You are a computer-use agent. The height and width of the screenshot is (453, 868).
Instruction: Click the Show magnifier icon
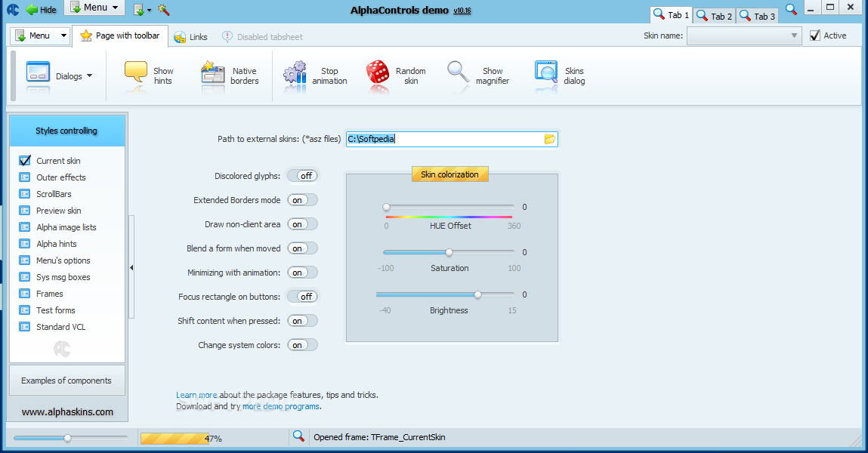point(459,73)
